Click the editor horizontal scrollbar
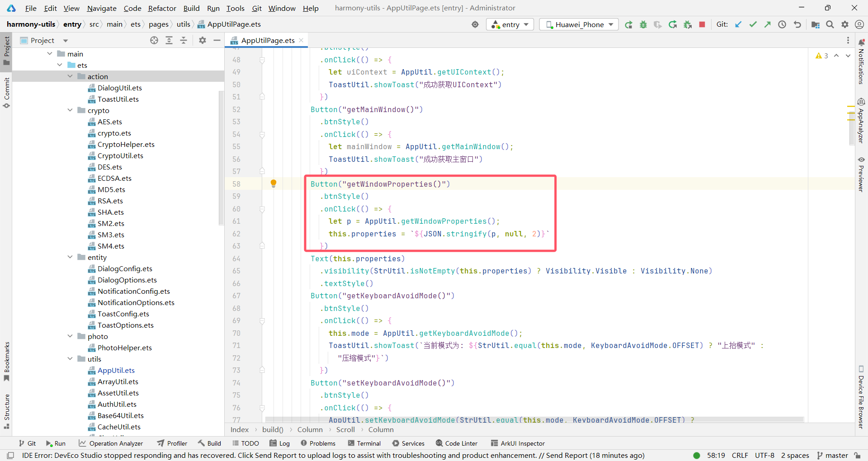The image size is (868, 461). pos(534,420)
